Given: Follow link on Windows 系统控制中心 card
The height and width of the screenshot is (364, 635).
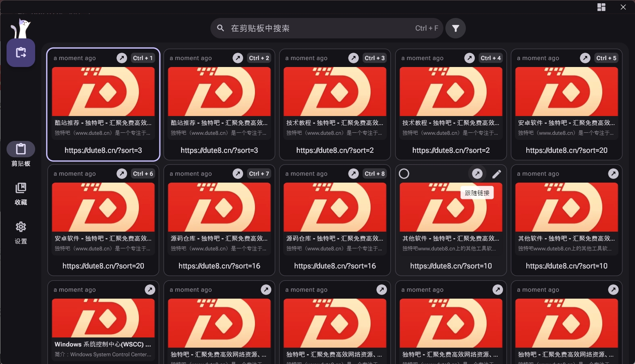Looking at the screenshot, I should pyautogui.click(x=150, y=290).
